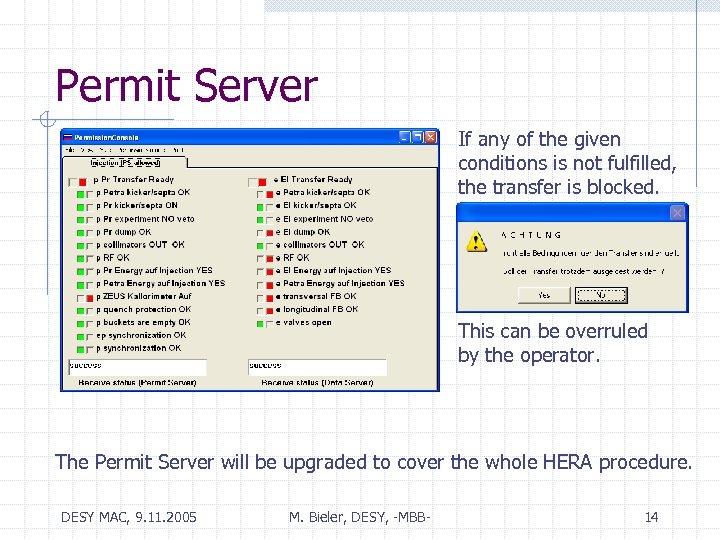
Task: Click red indicator beside p Pr Transfer Ready
Action: (83, 182)
